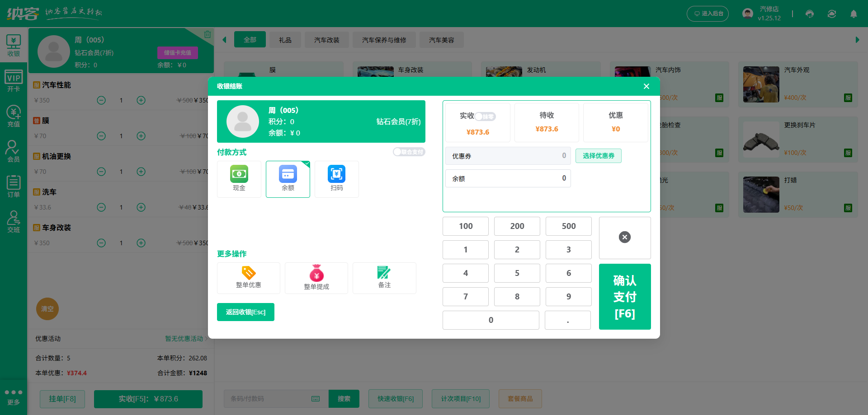This screenshot has height=415, width=868.
Task: Click the notification bell icon
Action: click(853, 14)
